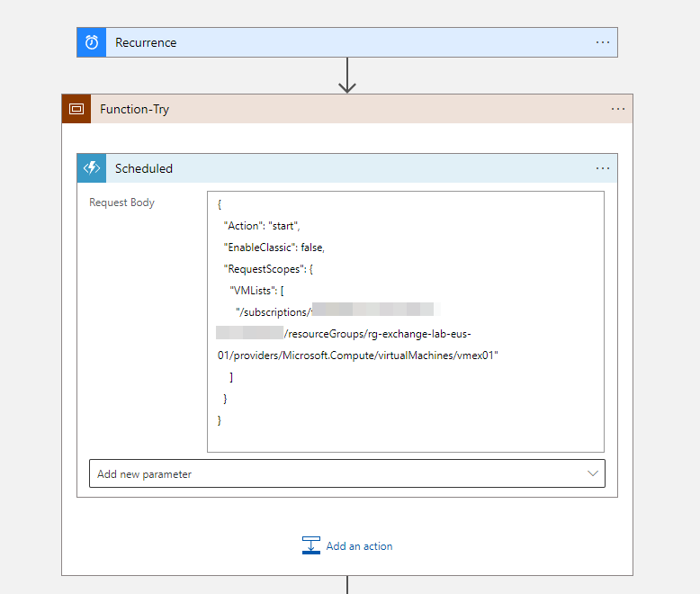Click the Add new parameter chevron

click(x=592, y=473)
